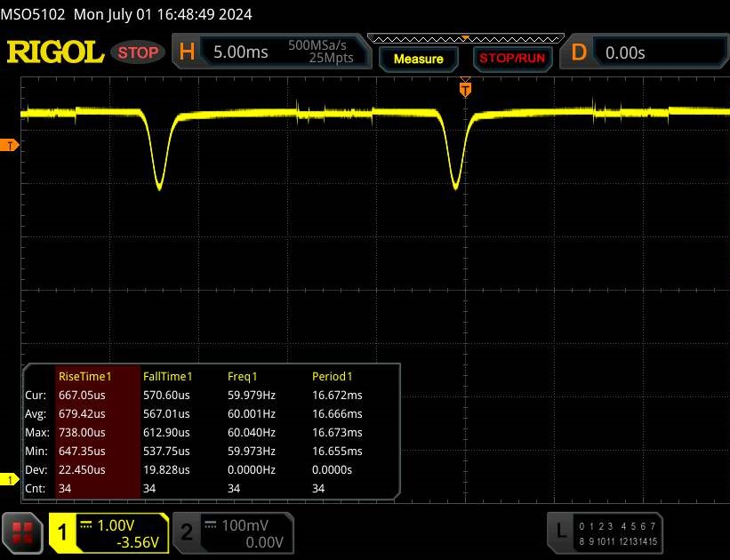Toggle channel 1 number label
Viewport: 730px width, 560px height.
point(62,532)
